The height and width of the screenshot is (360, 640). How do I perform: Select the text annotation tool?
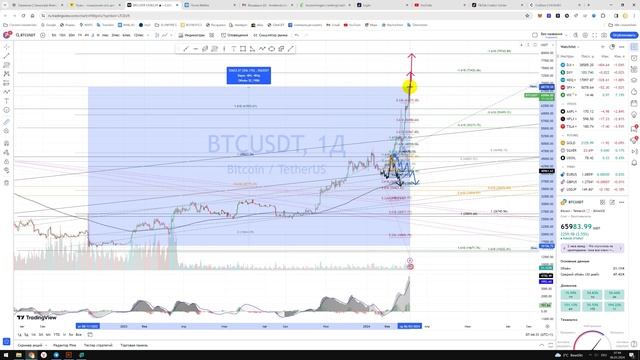[7, 101]
